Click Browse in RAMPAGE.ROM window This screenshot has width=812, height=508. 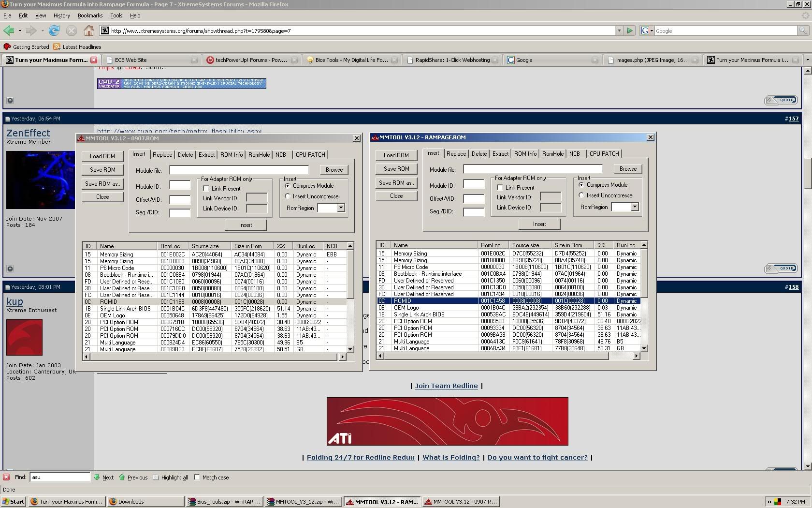[x=628, y=169]
